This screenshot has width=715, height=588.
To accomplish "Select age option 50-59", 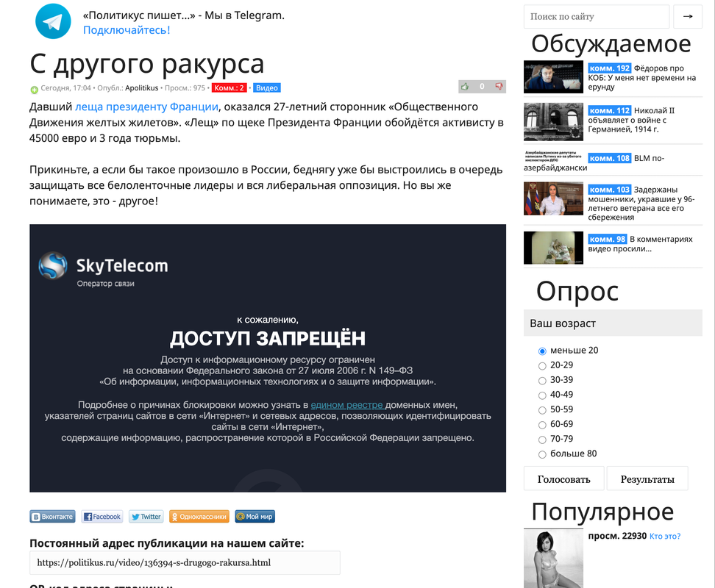I will pyautogui.click(x=542, y=410).
